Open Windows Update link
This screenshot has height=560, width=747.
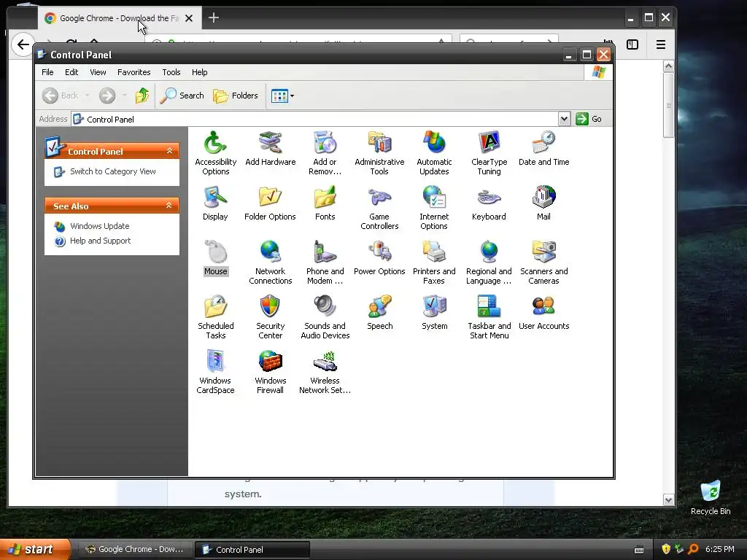99,226
